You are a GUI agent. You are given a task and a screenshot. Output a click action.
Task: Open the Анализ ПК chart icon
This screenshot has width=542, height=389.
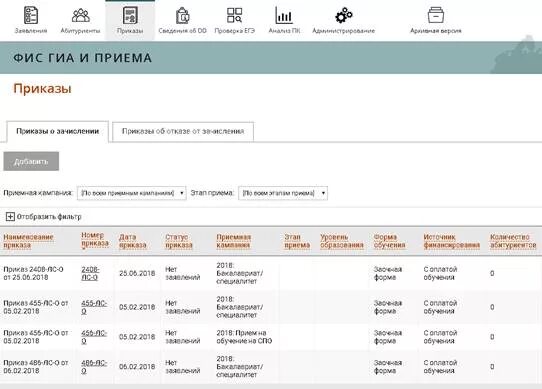[x=284, y=15]
